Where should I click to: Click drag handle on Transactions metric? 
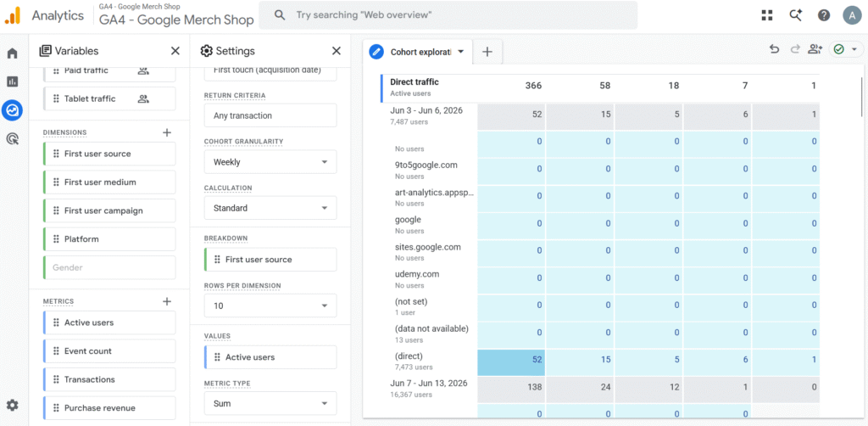tap(56, 379)
